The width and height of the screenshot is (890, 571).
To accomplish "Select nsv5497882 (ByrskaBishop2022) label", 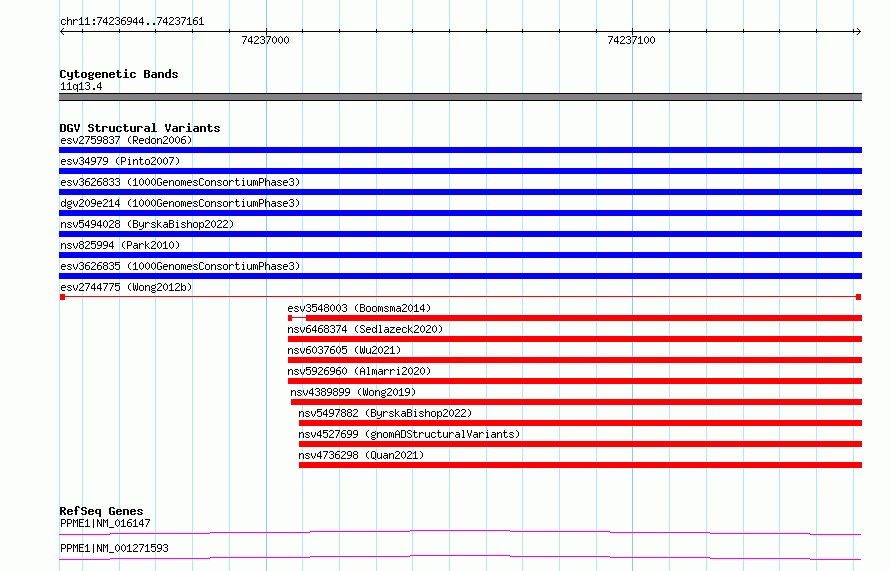I will [x=385, y=413].
